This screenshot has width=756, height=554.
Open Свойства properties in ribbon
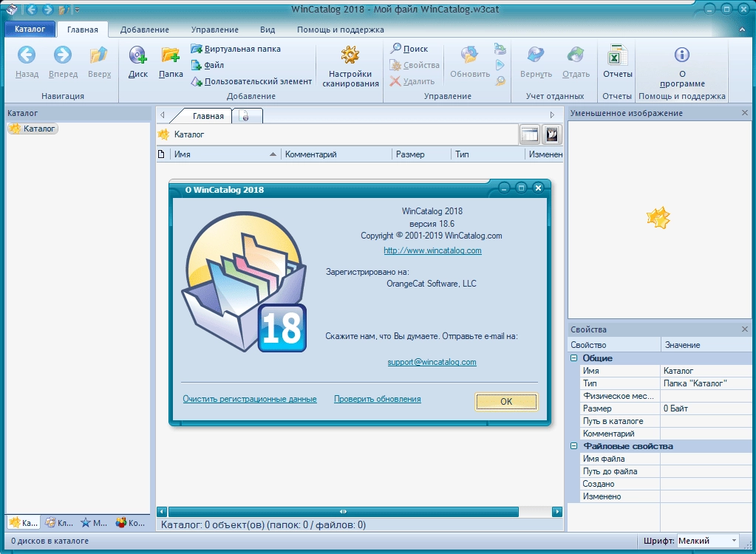pos(415,65)
